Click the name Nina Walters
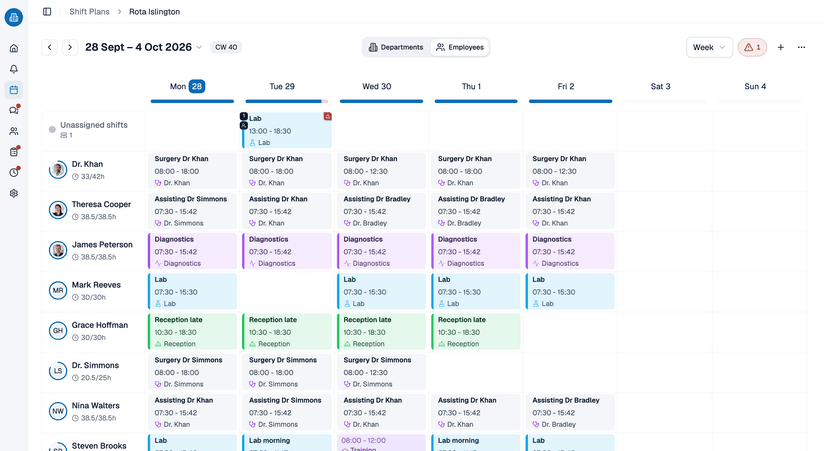 coord(96,406)
